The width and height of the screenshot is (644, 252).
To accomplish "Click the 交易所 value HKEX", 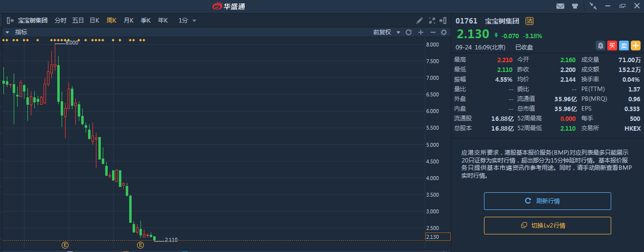I will point(633,128).
